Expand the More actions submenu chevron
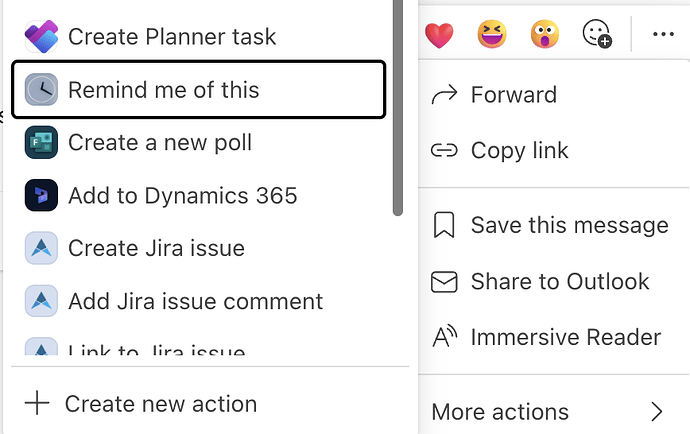 pos(657,411)
